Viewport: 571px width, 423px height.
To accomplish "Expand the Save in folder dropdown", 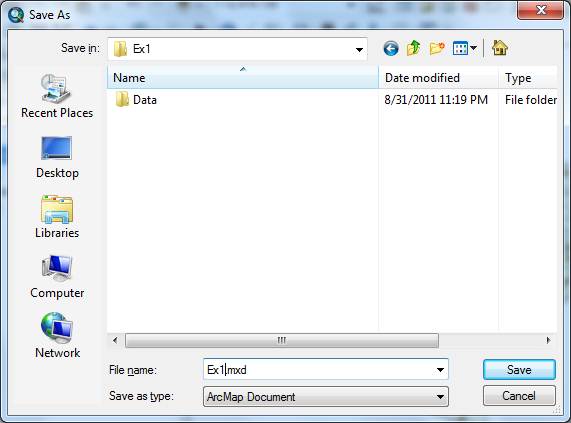I will (359, 50).
